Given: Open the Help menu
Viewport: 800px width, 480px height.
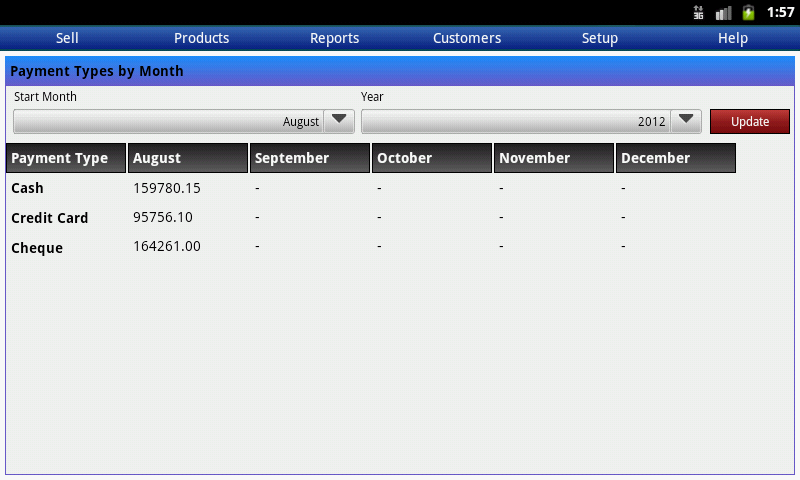Looking at the screenshot, I should tap(733, 38).
